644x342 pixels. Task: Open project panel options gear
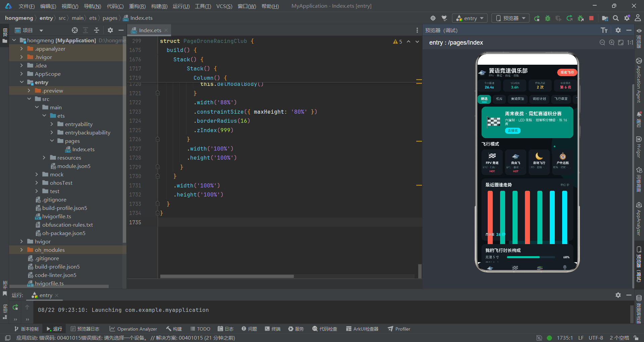(110, 30)
